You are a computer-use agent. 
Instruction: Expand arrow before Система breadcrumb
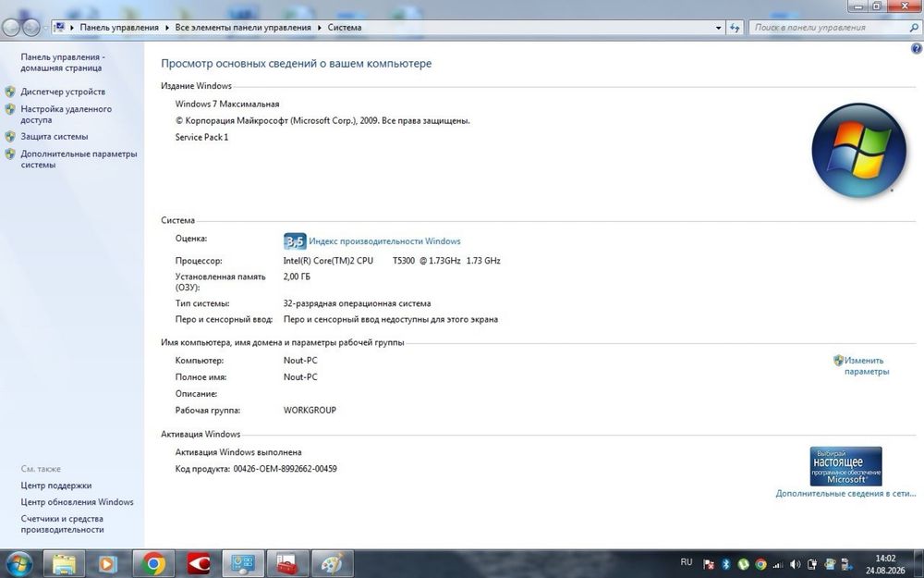(x=320, y=28)
